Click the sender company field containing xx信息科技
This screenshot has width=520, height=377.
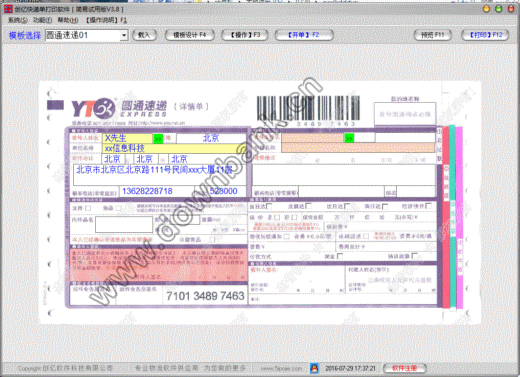174,148
